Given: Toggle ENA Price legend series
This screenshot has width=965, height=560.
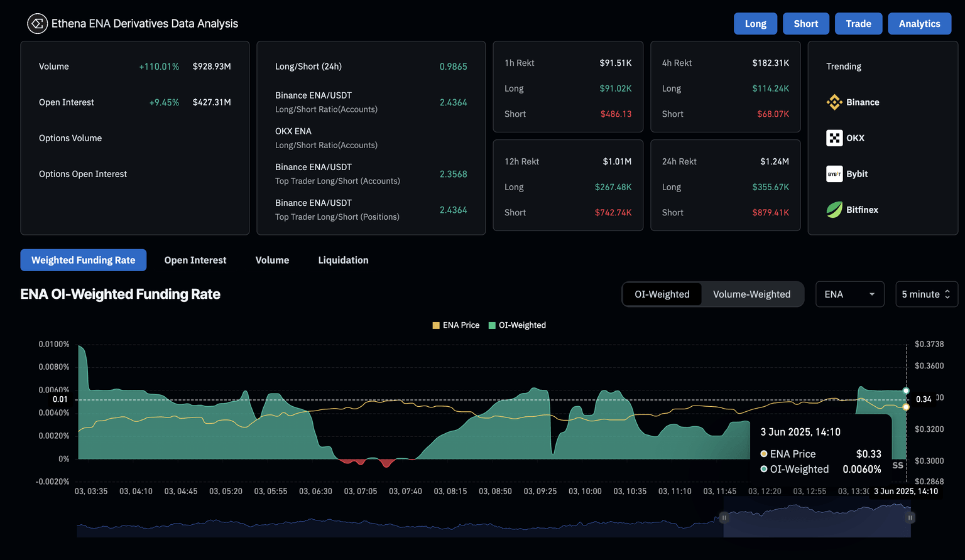Looking at the screenshot, I should click(455, 325).
